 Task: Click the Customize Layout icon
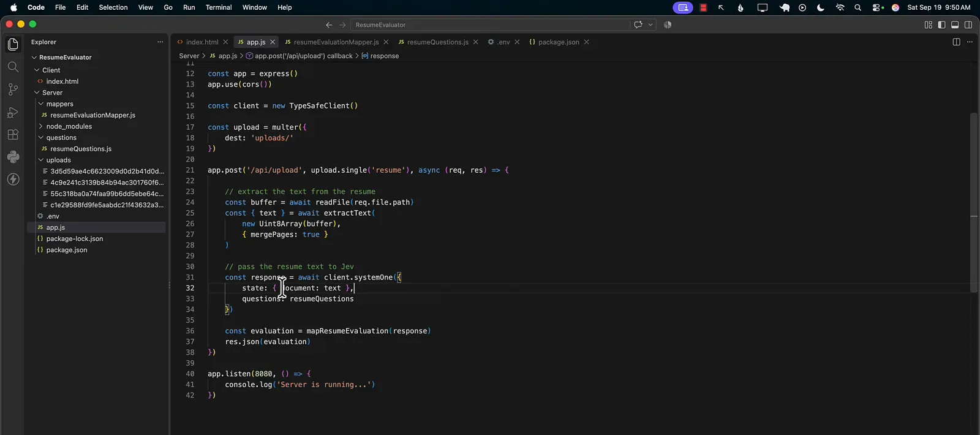[x=929, y=25]
